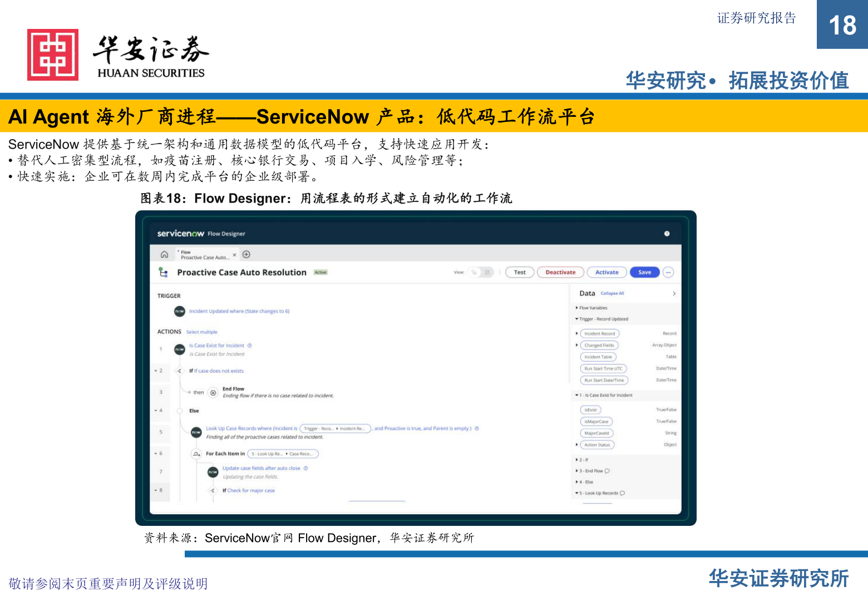The height and width of the screenshot is (601, 868).
Task: Open 'Update case fields after auto close' action
Action: [x=262, y=468]
